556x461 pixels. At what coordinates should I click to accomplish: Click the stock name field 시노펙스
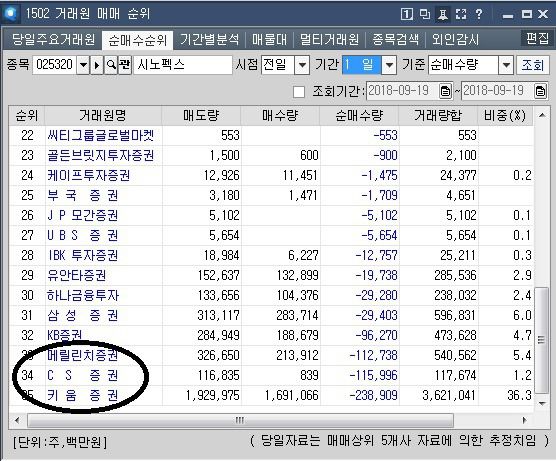click(183, 65)
